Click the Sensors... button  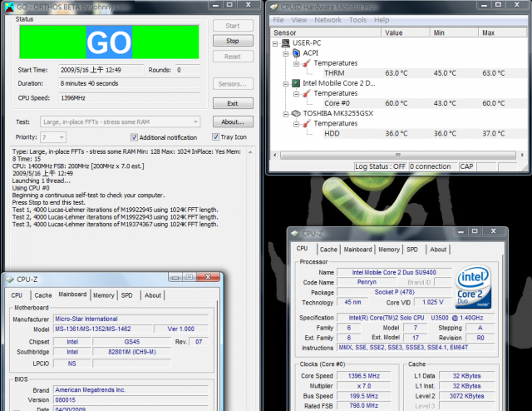pyautogui.click(x=233, y=84)
